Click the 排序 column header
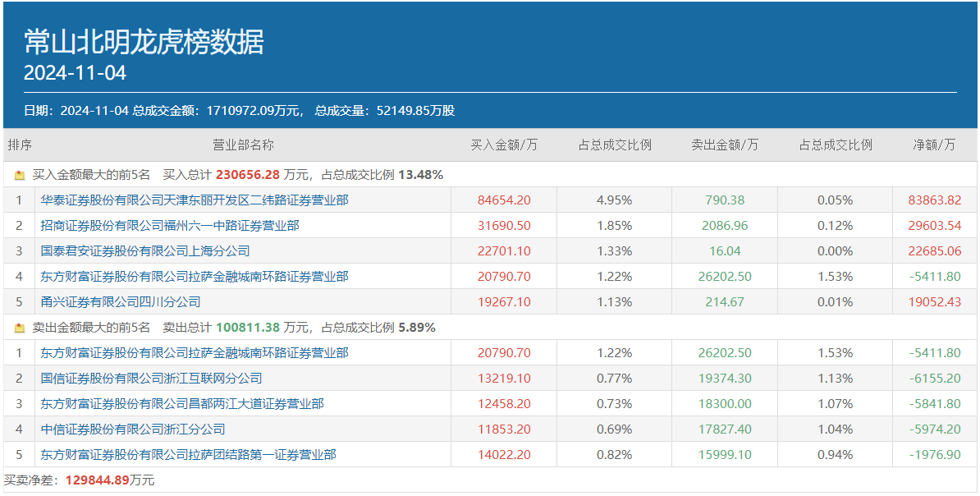 (x=20, y=145)
